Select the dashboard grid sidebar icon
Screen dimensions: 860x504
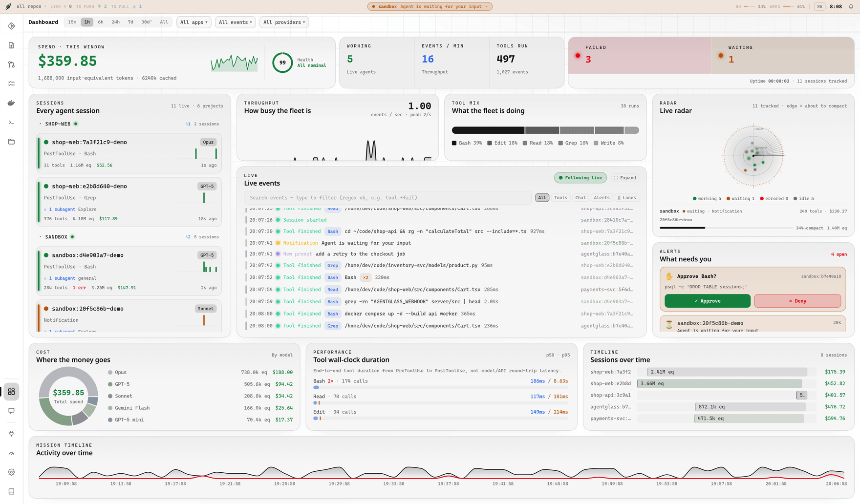[11, 392]
